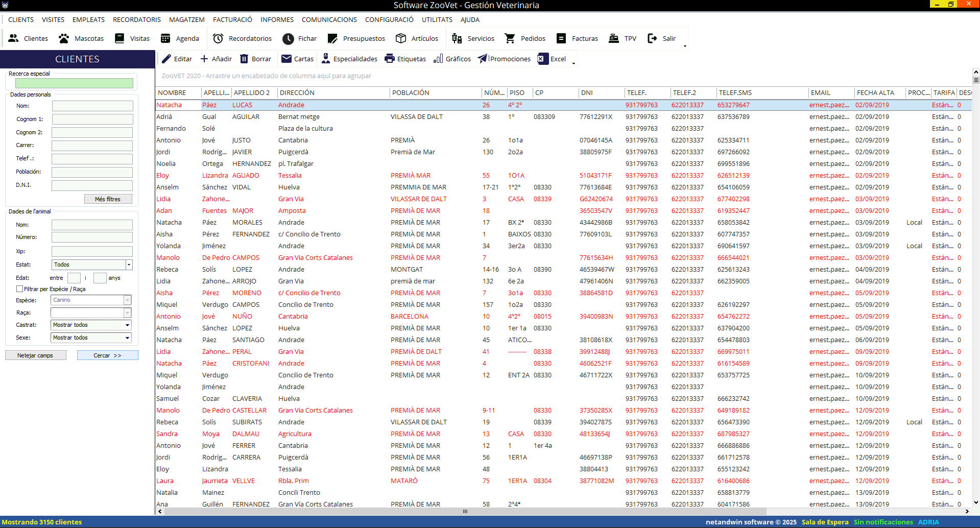Click the Fichar clock icon

(288, 38)
